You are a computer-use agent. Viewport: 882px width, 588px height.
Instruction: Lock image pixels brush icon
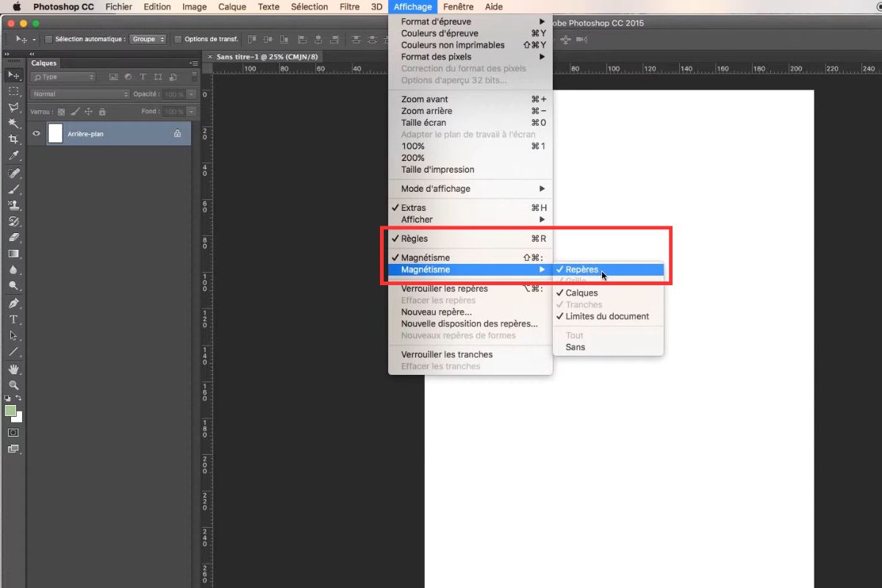tap(75, 112)
